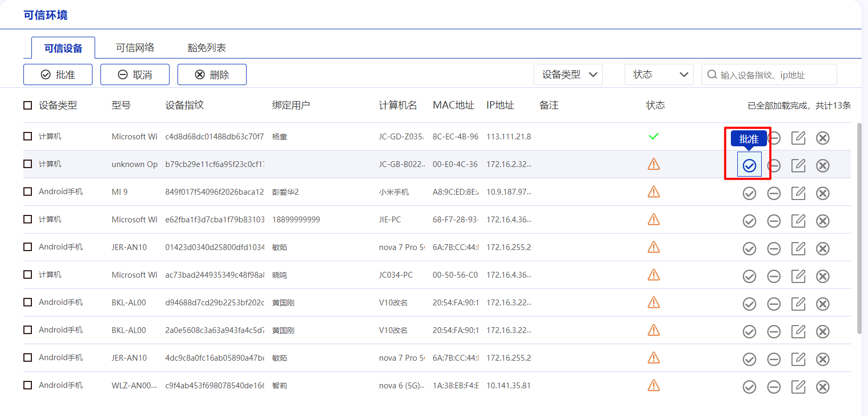
Task: Click the search magnifier icon
Action: coord(712,74)
